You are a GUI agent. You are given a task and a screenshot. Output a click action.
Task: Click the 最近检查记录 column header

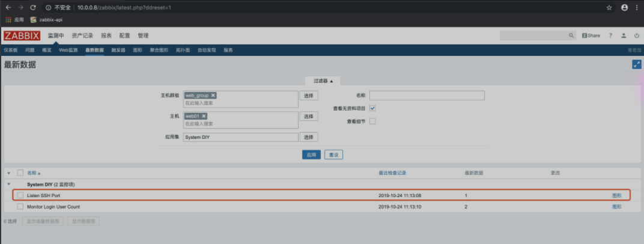point(392,173)
